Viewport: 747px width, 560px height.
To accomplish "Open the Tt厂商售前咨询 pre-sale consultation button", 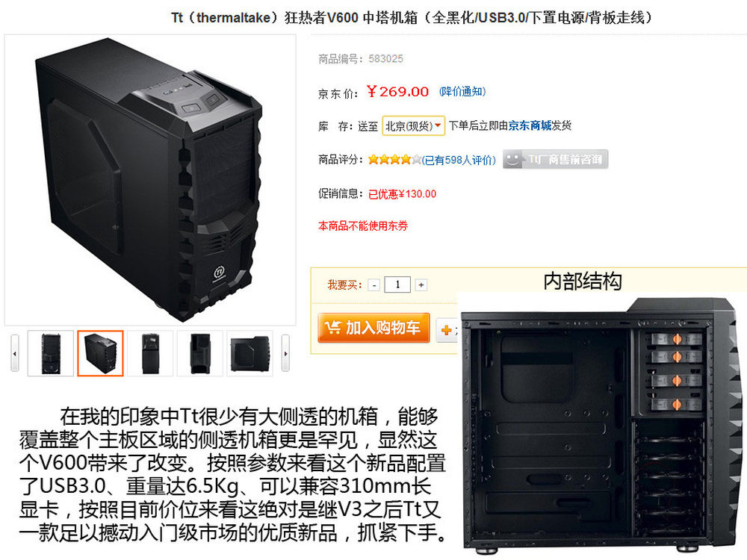I will [556, 160].
